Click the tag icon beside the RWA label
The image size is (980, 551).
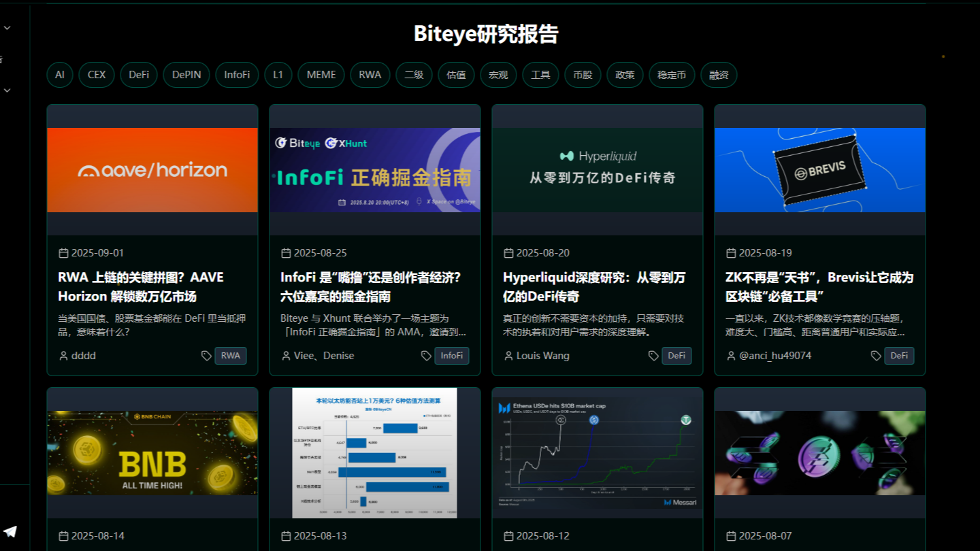(x=208, y=355)
